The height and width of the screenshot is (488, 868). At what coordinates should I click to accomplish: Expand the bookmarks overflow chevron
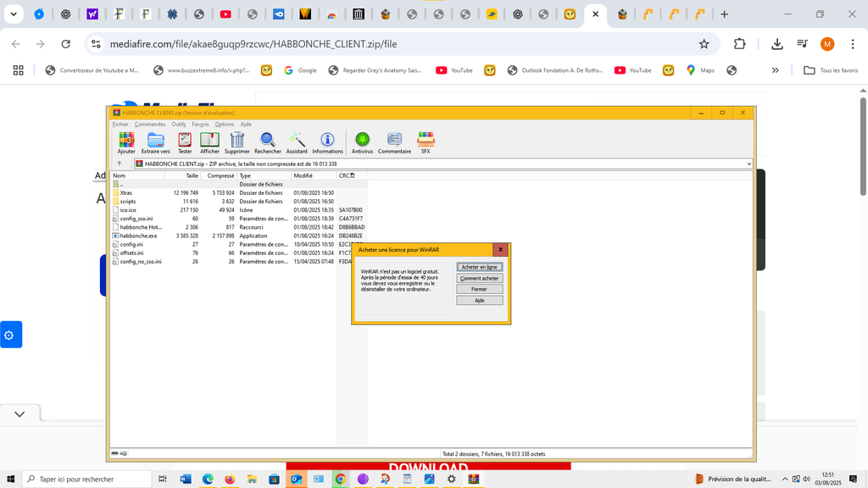pyautogui.click(x=775, y=70)
